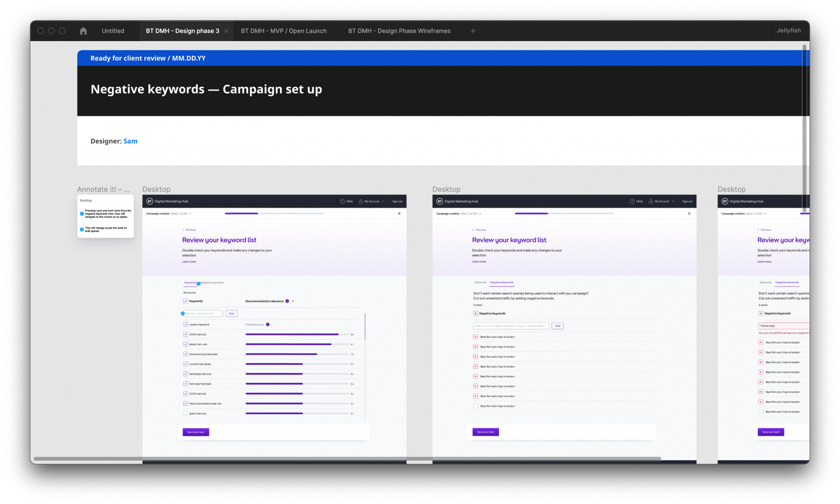Click Save and next in the keyword relevance frame
The image size is (840, 504).
pyautogui.click(x=196, y=432)
